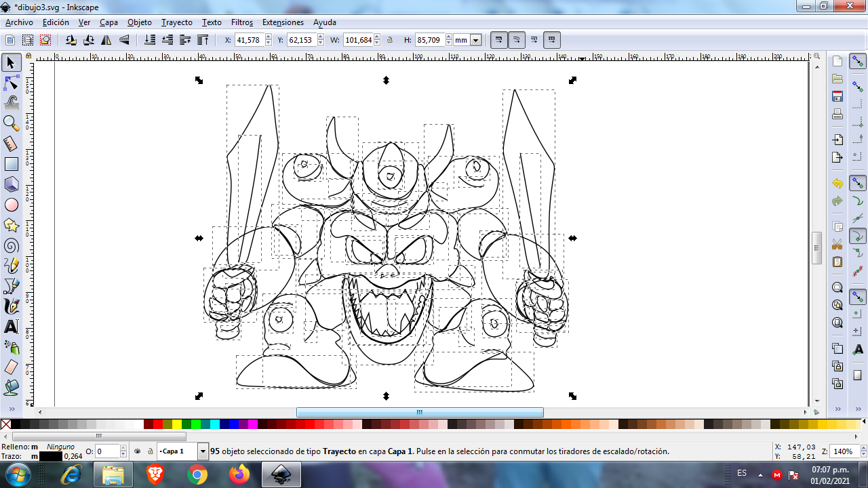
Task: Select the Measure ruler tool
Action: coord(11,144)
